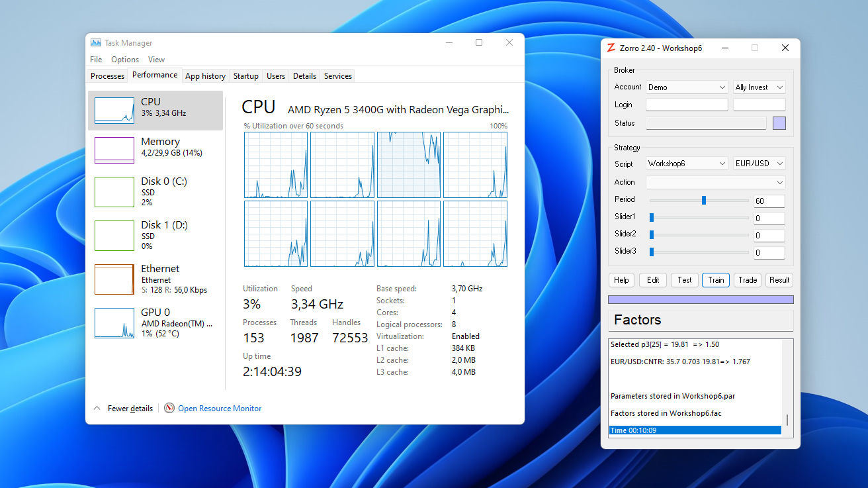868x488 pixels.
Task: Switch to the Processes tab
Action: (107, 76)
